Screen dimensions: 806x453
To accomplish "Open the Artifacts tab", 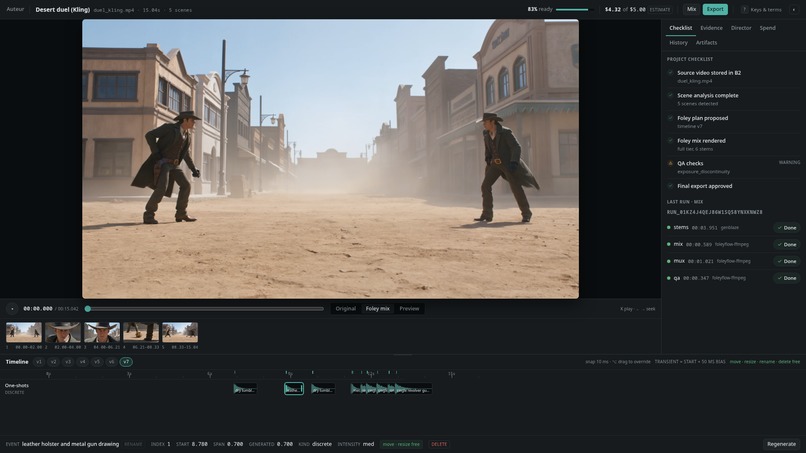I will 706,43.
